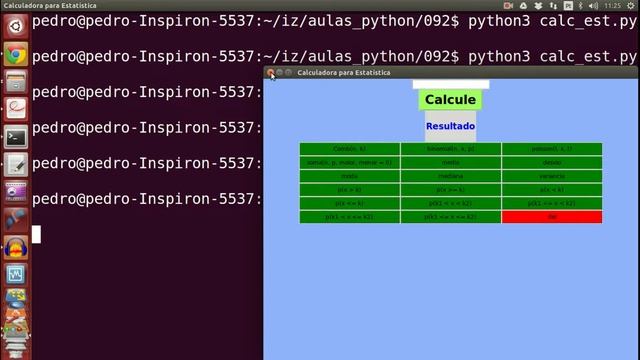Click the p(x > k) button
The width and height of the screenshot is (640, 360).
pos(349,190)
